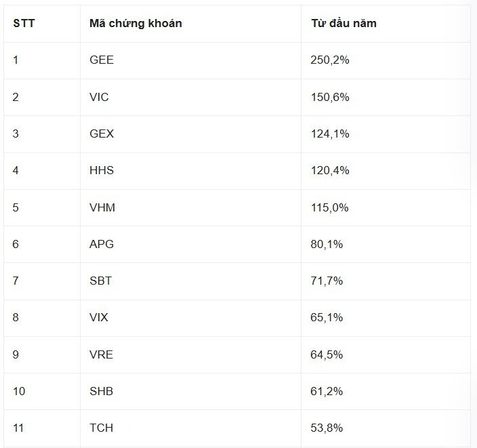Viewport: 477px width, 448px height.
Task: Click the VHM ticker cell
Action: click(102, 207)
